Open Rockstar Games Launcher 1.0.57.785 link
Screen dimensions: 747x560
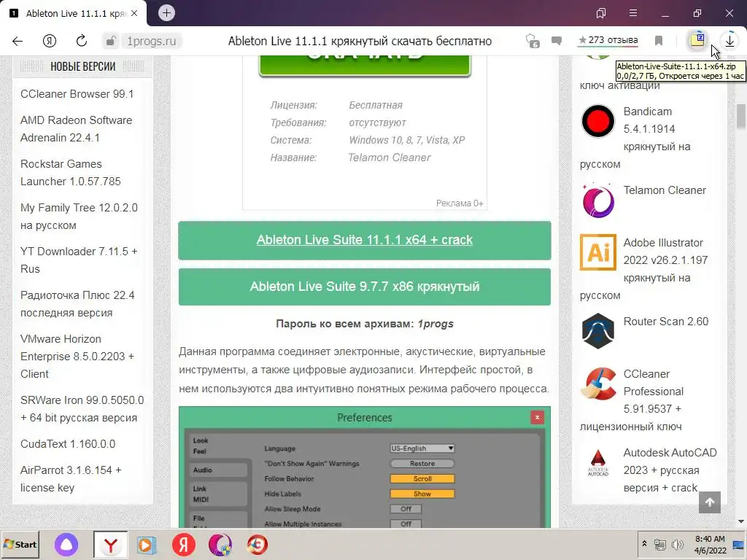[71, 172]
